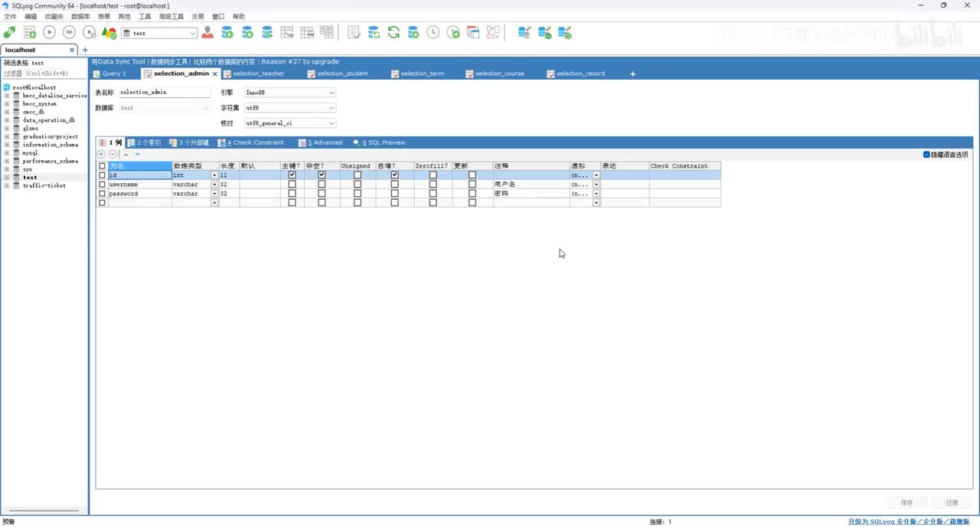Expand the bmcc_system database node
This screenshot has height=527, width=980.
(x=6, y=103)
